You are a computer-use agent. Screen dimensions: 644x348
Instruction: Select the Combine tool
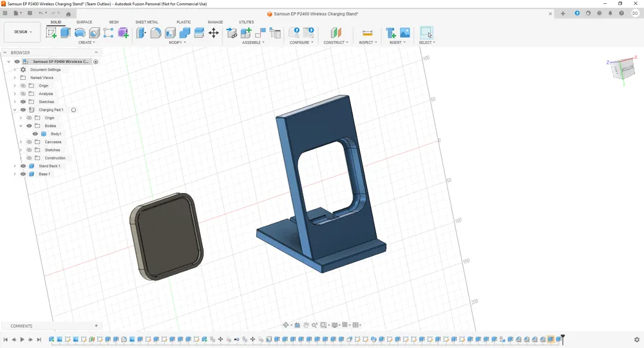[184, 33]
